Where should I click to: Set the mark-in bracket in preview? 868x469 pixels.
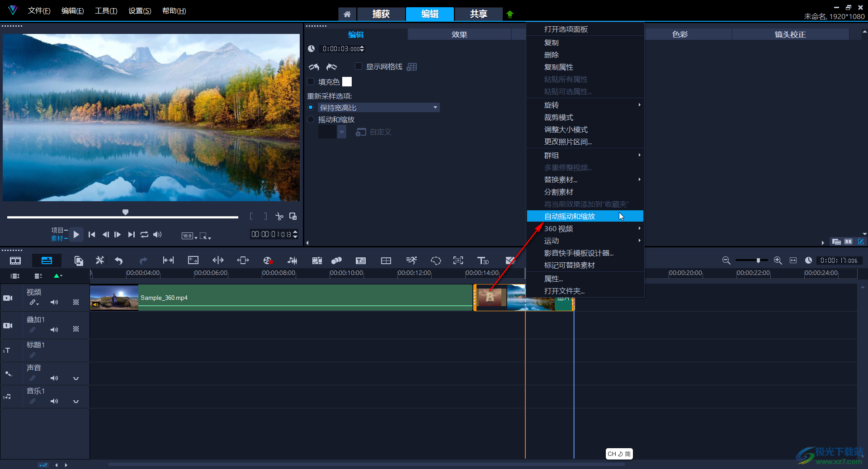tap(251, 216)
